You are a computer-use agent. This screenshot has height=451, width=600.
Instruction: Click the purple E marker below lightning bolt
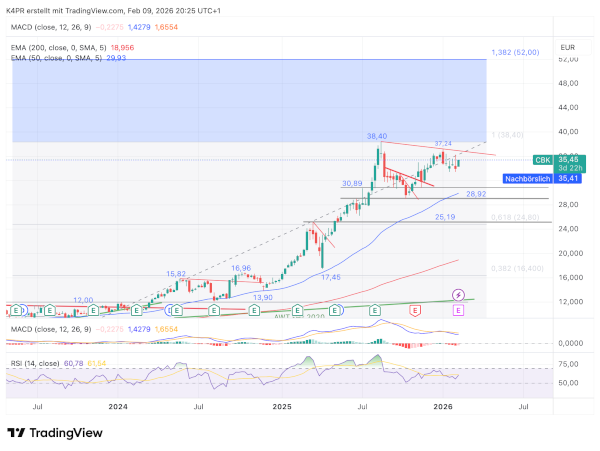[458, 311]
